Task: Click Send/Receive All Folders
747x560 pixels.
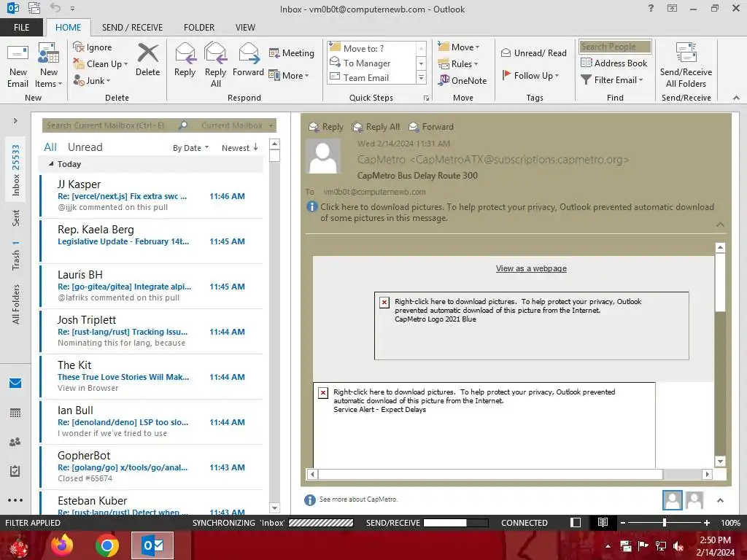Action: pyautogui.click(x=686, y=65)
